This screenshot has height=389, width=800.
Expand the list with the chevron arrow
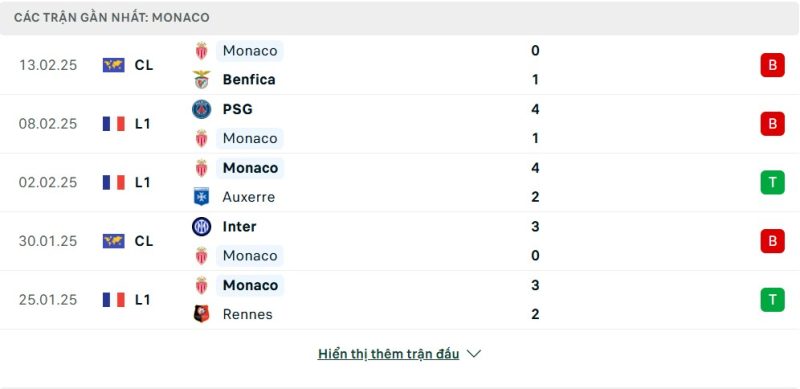(474, 354)
